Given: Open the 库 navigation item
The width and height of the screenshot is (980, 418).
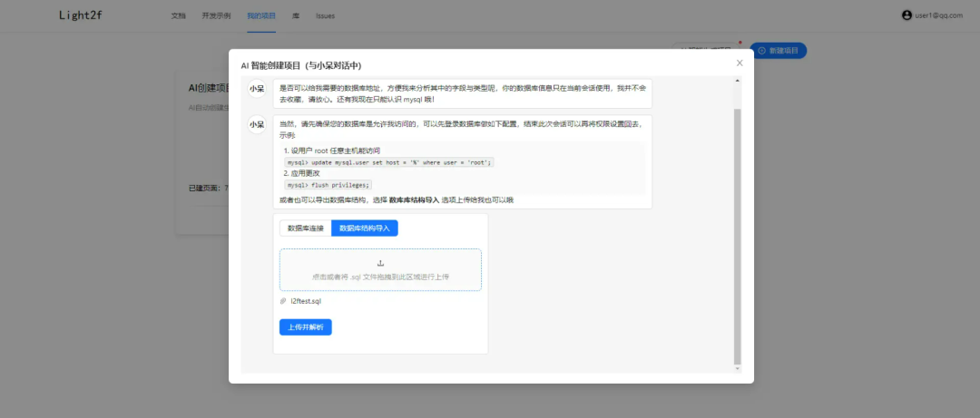Looking at the screenshot, I should (296, 15).
